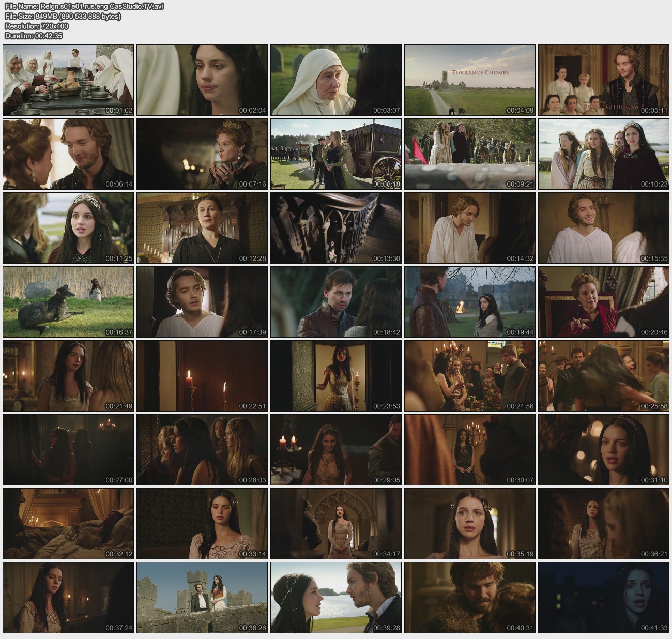Click the carriage scene thumbnail at 00:08:18
The width and height of the screenshot is (672, 639).
click(x=336, y=154)
